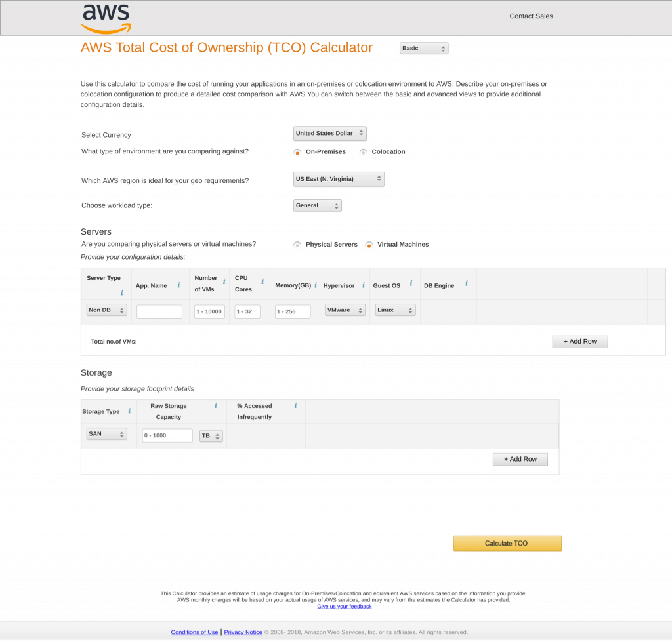Open the United States Dollar currency dropdown
672x642 pixels.
click(x=329, y=134)
